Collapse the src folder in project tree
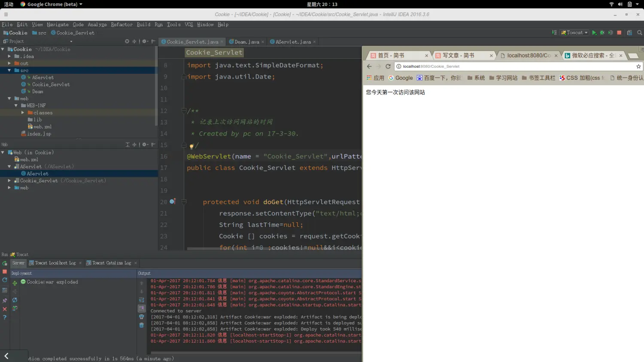 coord(9,70)
